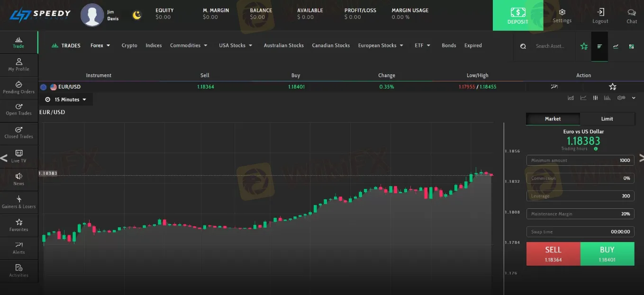Show Gainers & Losers

(x=18, y=202)
